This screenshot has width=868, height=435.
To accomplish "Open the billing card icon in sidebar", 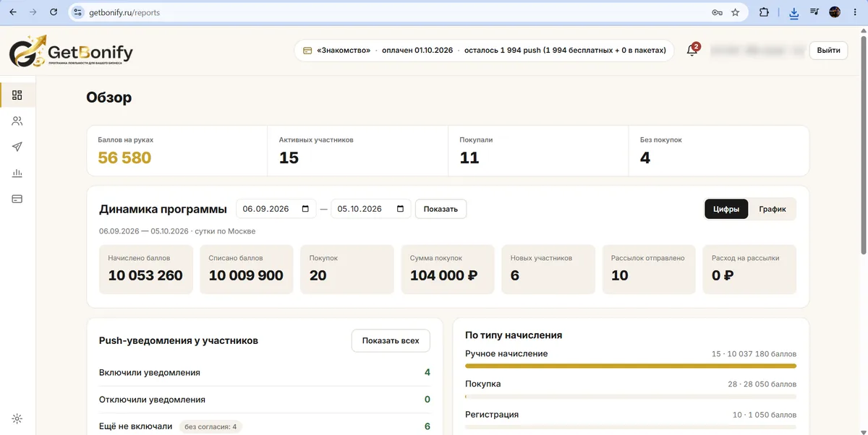I will [x=17, y=199].
